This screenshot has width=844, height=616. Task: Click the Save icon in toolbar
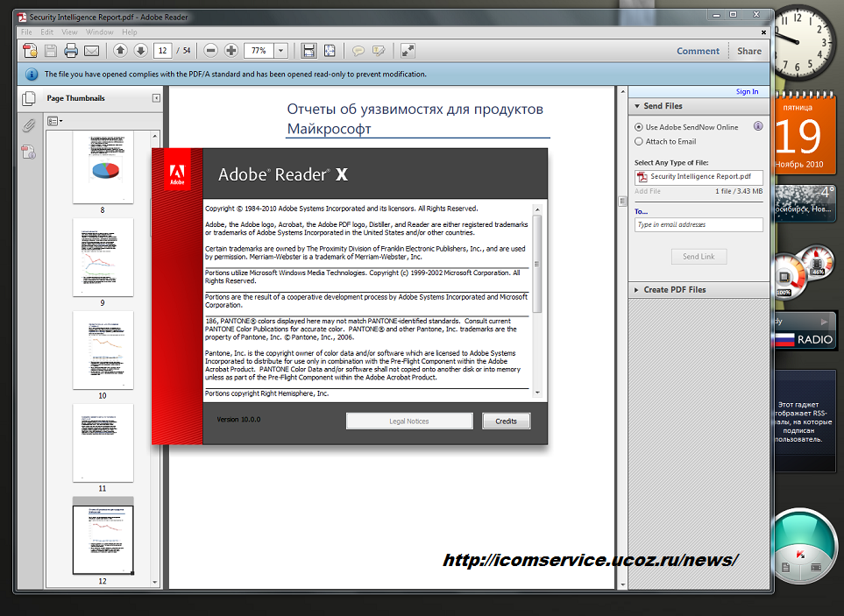click(51, 51)
